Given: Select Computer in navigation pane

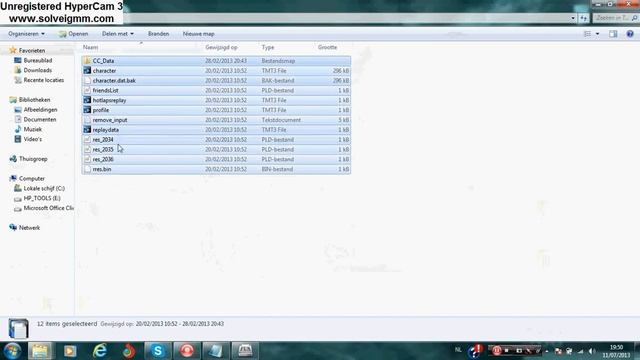Looking at the screenshot, I should [x=32, y=178].
